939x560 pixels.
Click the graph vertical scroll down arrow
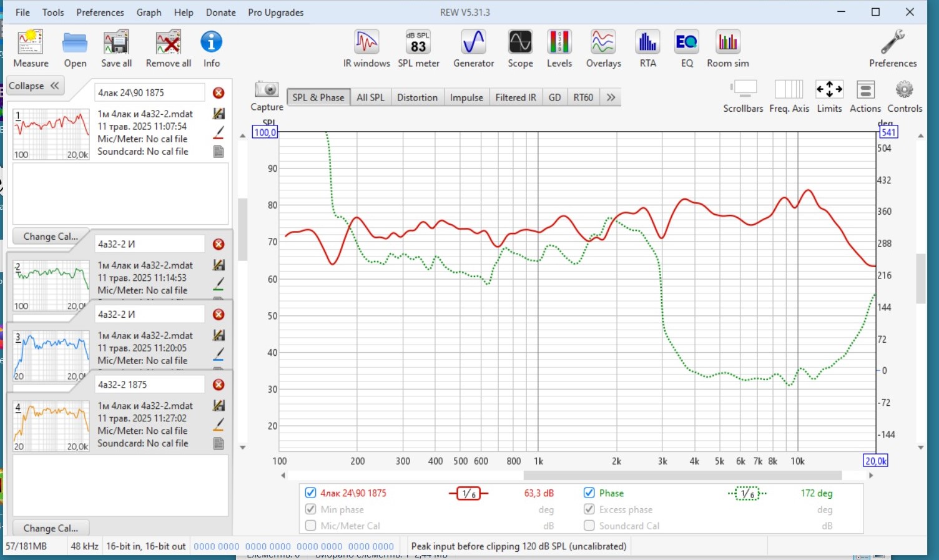(920, 448)
